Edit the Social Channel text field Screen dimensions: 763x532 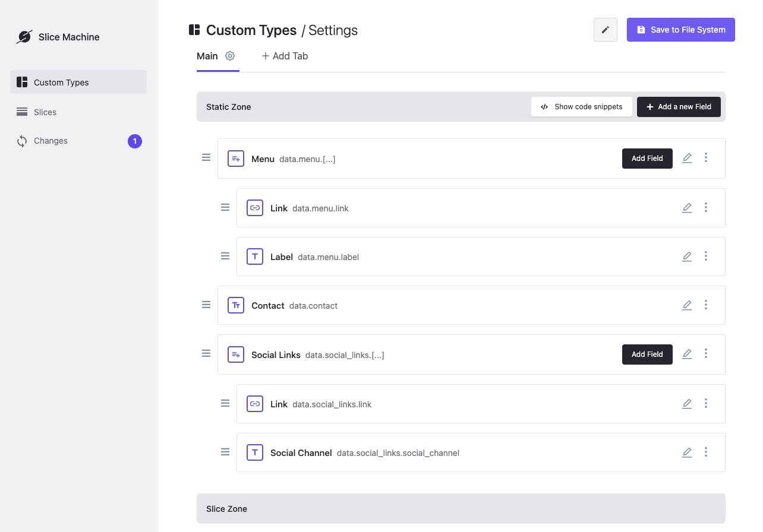point(687,452)
